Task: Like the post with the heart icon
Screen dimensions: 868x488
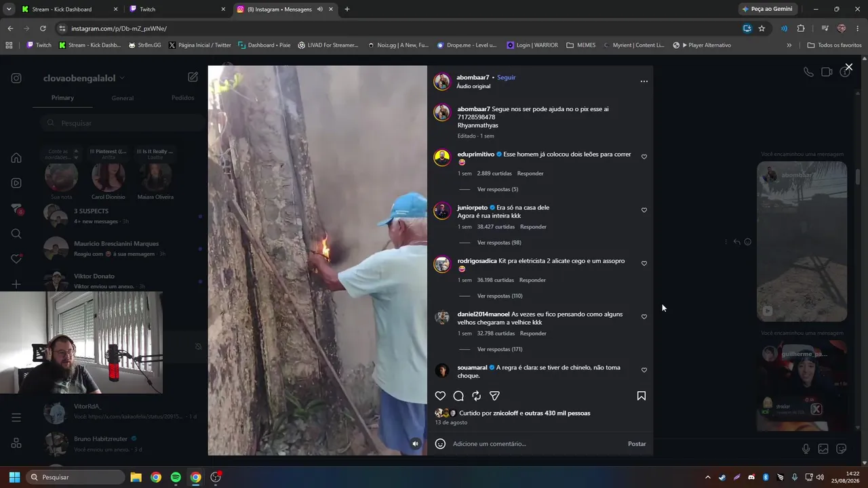Action: click(x=440, y=396)
